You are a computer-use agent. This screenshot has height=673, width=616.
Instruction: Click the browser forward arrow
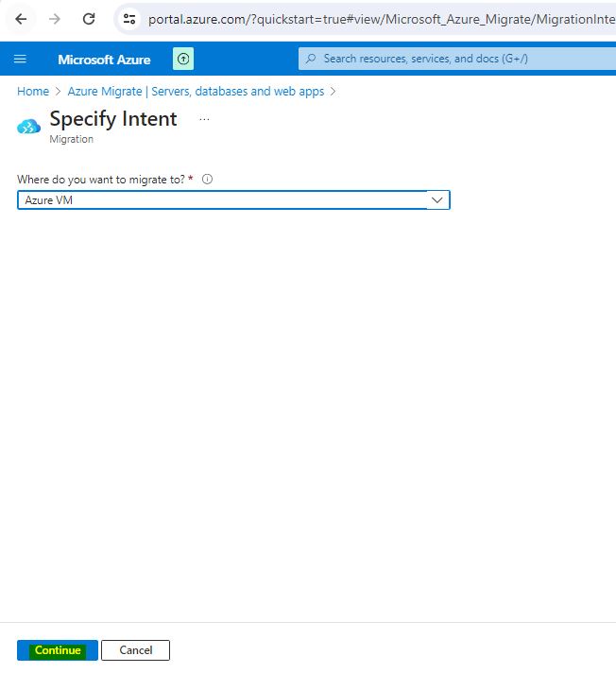point(55,19)
